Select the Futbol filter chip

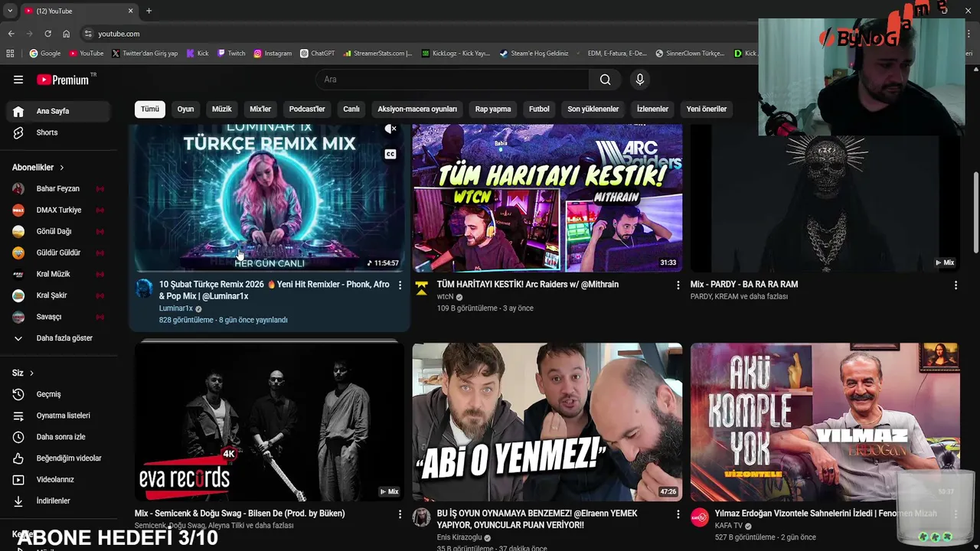coord(539,109)
